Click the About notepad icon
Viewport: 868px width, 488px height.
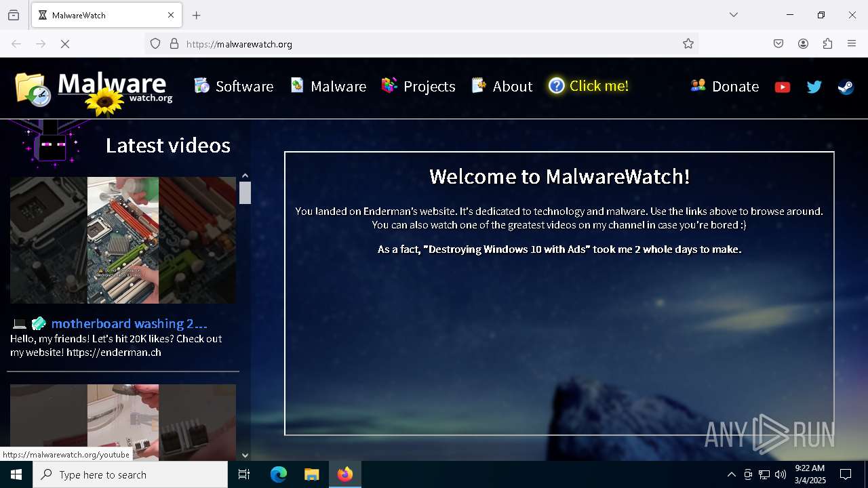click(x=479, y=85)
